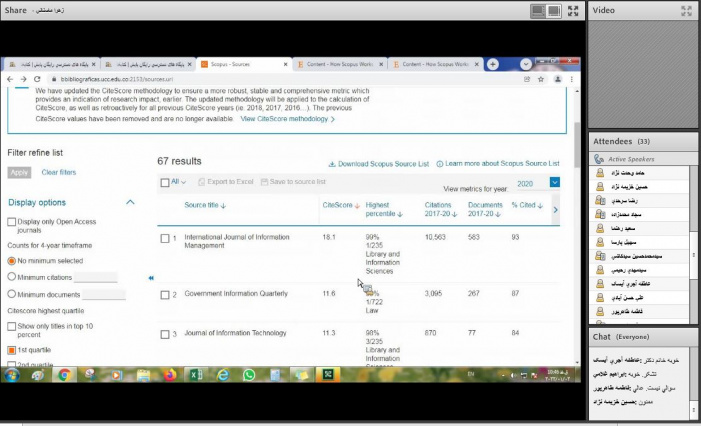Select checkbox for International Journal of Information Management
701x426 pixels.
coord(165,238)
